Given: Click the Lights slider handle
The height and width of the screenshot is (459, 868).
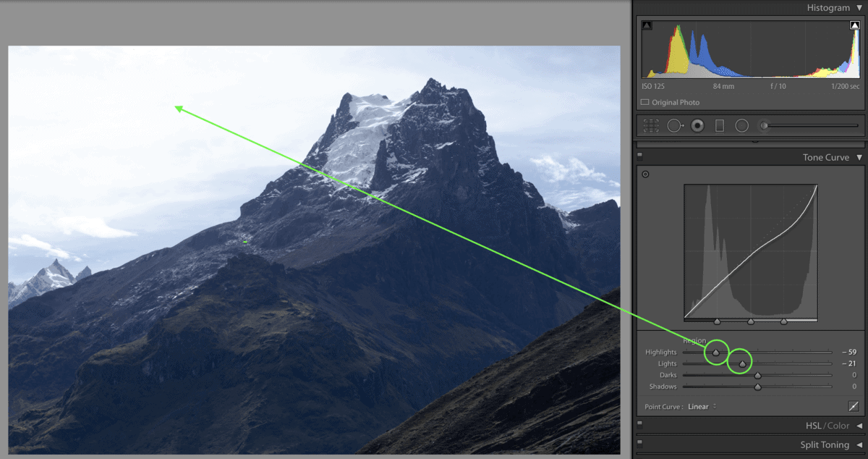Looking at the screenshot, I should [742, 364].
